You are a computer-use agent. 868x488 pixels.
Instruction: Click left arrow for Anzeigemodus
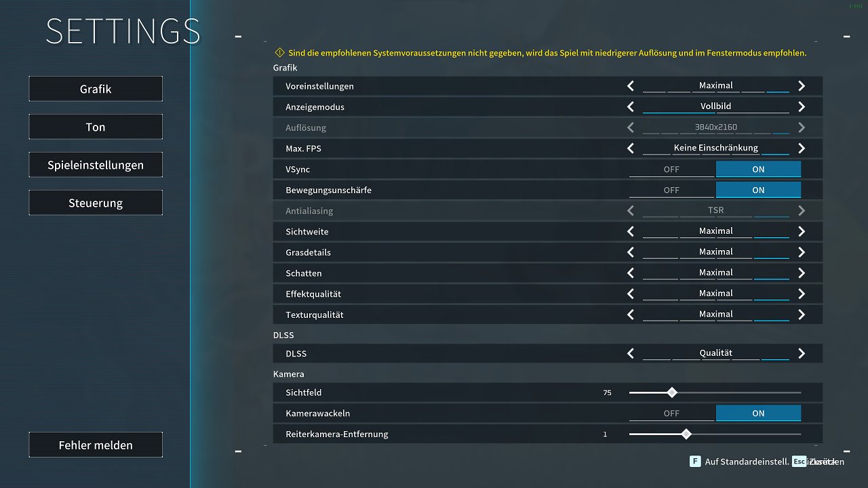(x=631, y=107)
